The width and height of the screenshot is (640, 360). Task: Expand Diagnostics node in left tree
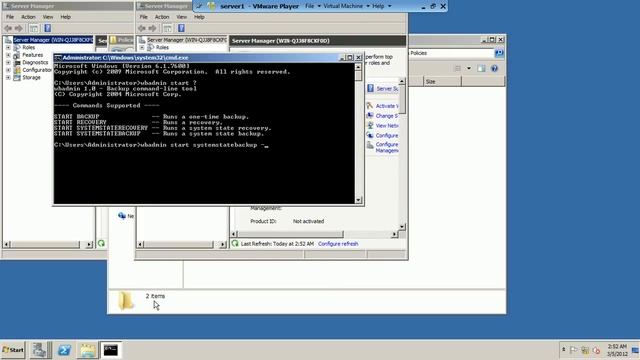(8, 63)
